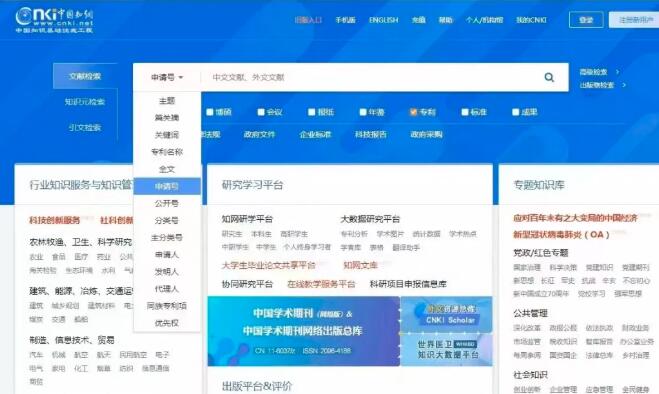Open the 旧版入口 link
The width and height of the screenshot is (659, 394).
308,20
